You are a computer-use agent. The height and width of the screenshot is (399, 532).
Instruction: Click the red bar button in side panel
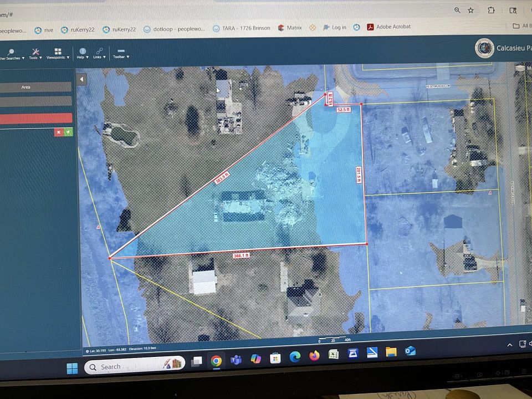tap(36, 119)
